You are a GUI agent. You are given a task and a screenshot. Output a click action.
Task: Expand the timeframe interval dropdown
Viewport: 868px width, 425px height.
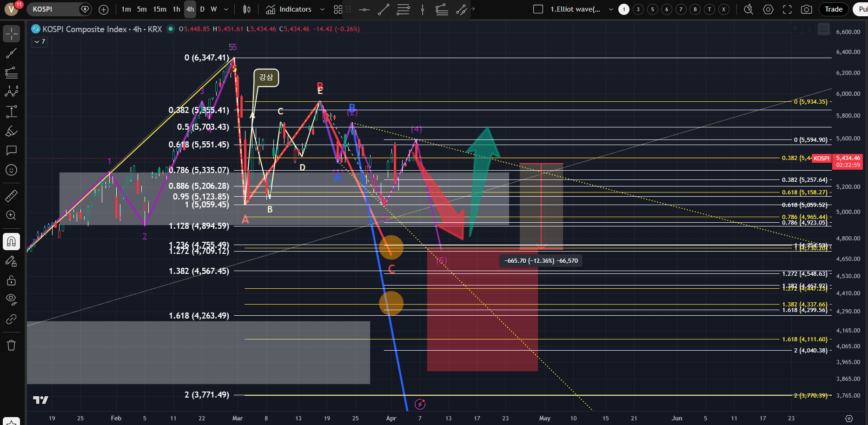pyautogui.click(x=226, y=9)
